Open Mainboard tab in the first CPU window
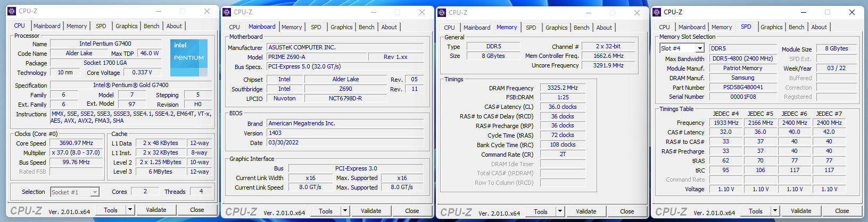 (x=47, y=26)
